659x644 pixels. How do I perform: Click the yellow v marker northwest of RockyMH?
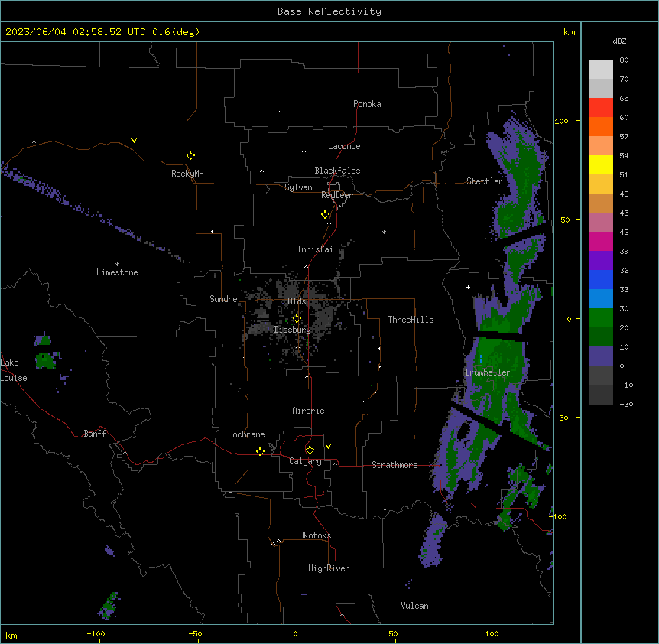[134, 141]
